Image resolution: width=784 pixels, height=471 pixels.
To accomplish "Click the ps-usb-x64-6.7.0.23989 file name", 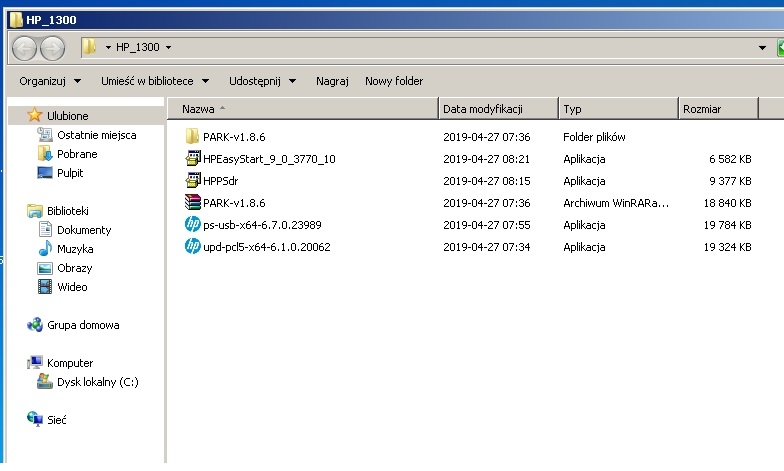I will point(262,225).
